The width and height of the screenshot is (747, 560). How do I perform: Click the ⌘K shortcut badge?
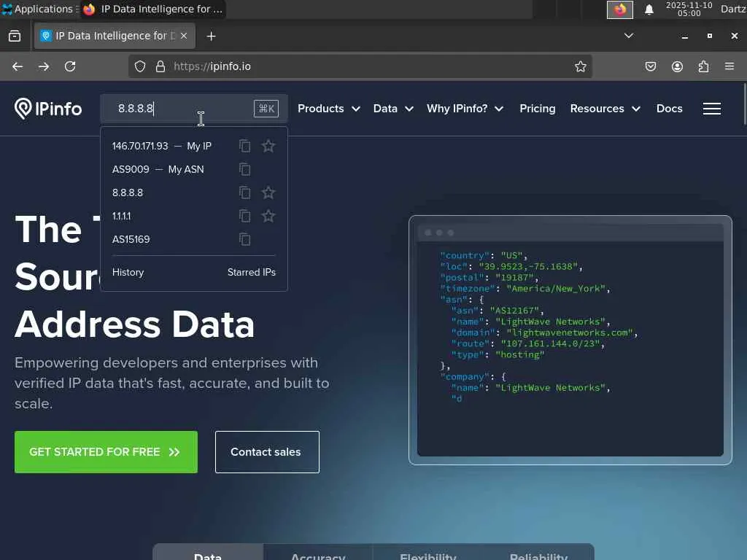click(x=266, y=109)
